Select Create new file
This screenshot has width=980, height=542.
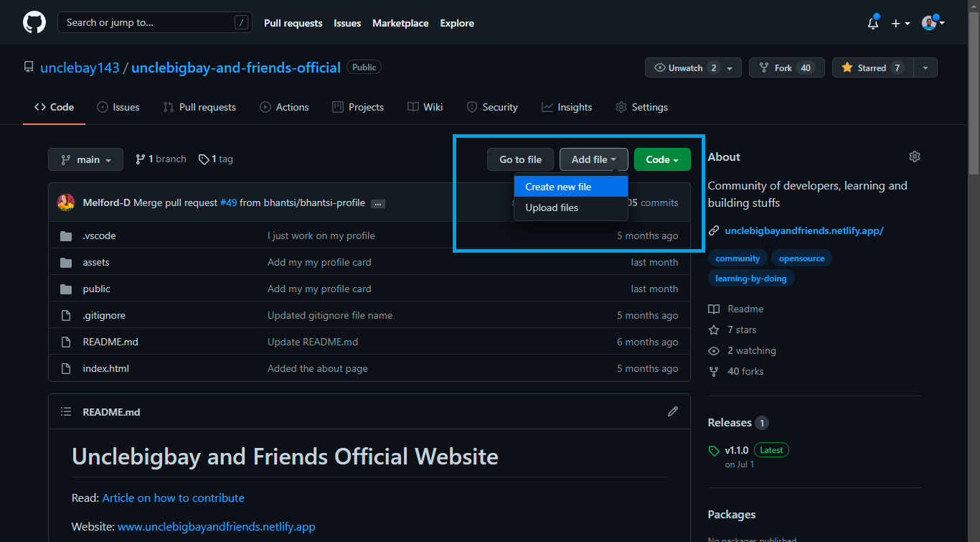coord(571,187)
